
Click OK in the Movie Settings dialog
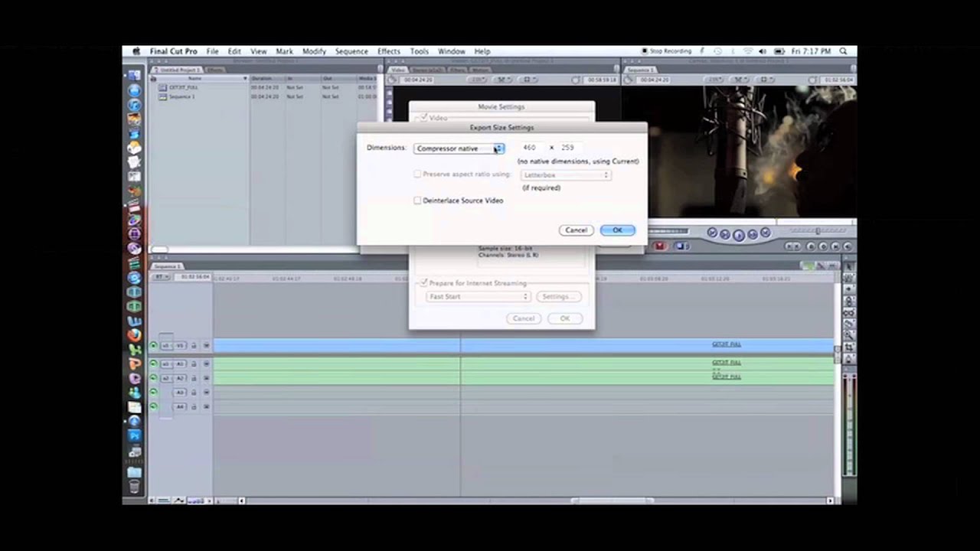point(565,318)
